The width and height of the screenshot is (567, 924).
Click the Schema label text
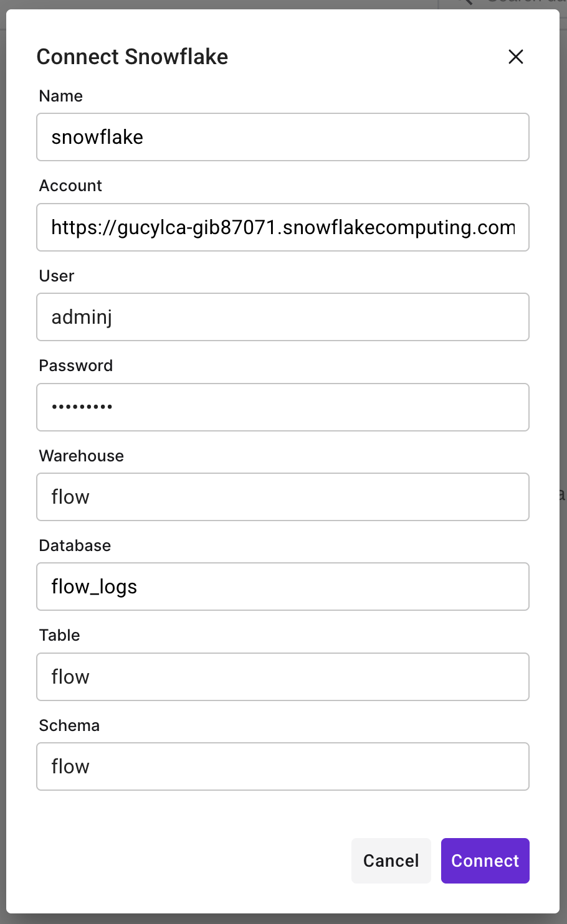(x=69, y=725)
